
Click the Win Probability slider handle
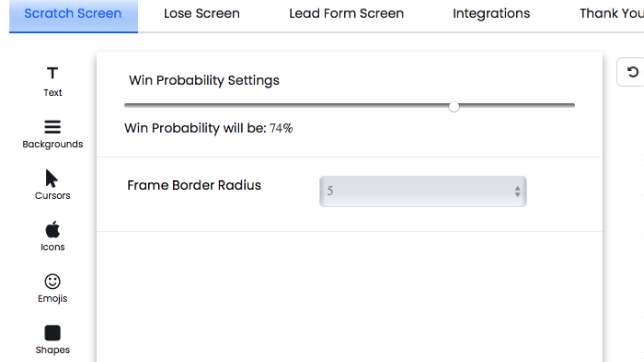[454, 106]
